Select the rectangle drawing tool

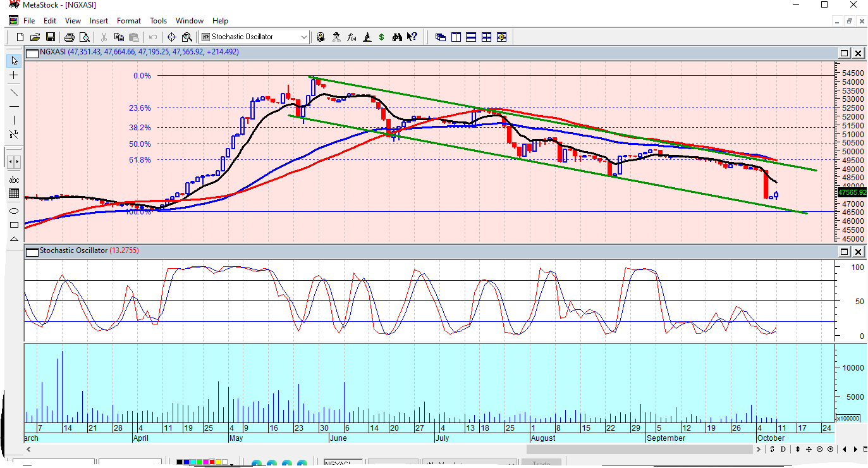14,225
